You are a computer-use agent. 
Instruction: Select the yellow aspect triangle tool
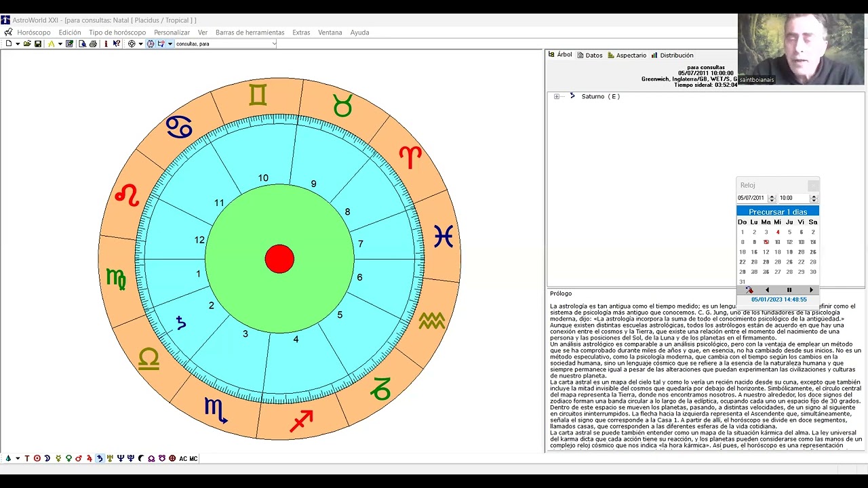pyautogui.click(x=51, y=43)
